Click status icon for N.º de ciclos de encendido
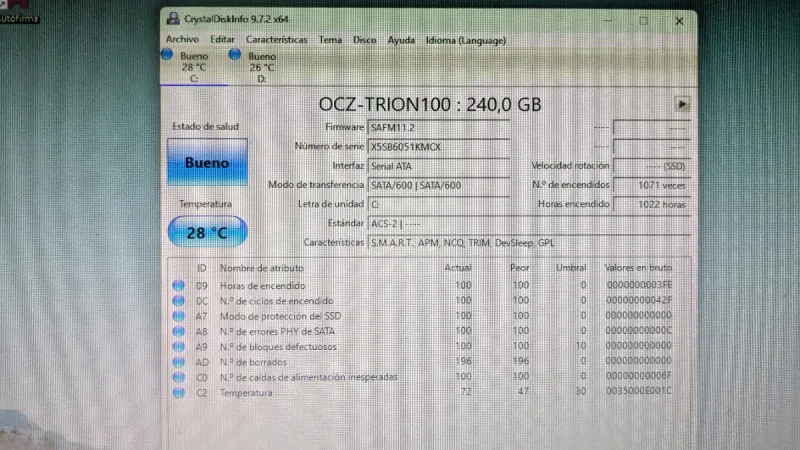The image size is (800, 450). [178, 301]
